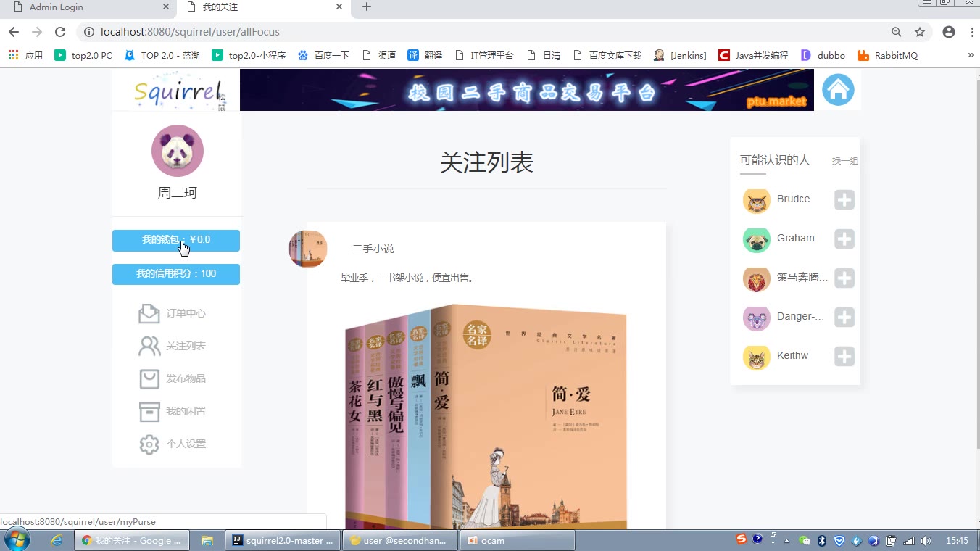Open Danger-'s koala avatar

757,318
